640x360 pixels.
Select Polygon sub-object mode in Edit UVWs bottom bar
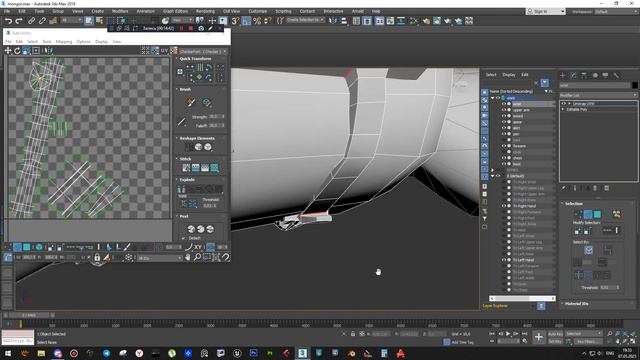pyautogui.click(x=27, y=247)
